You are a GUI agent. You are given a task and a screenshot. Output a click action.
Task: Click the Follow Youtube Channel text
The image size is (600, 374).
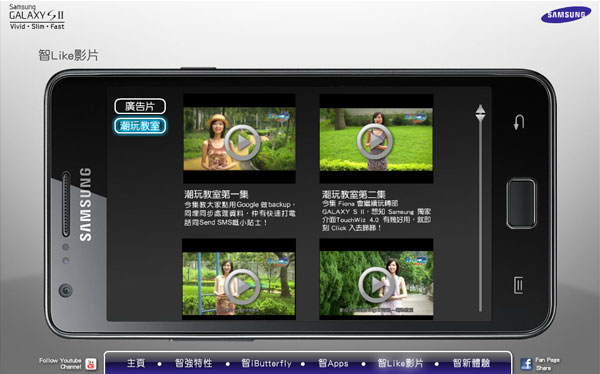tap(60, 363)
